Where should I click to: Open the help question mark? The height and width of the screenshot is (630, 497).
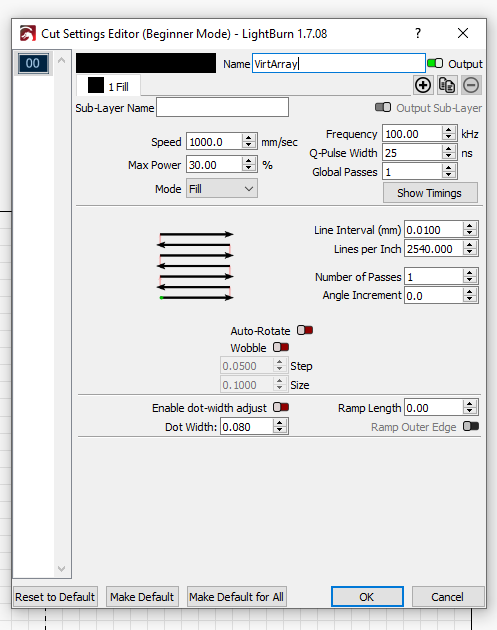(418, 33)
